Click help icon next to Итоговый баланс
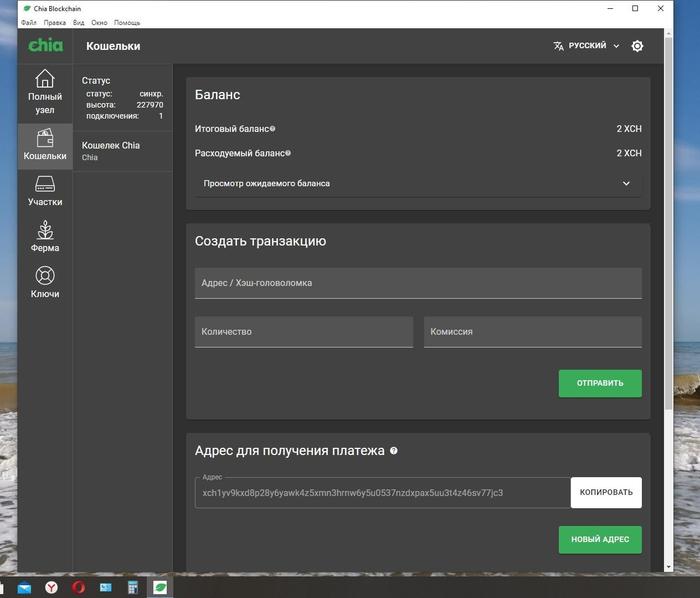The width and height of the screenshot is (700, 598). pos(272,129)
